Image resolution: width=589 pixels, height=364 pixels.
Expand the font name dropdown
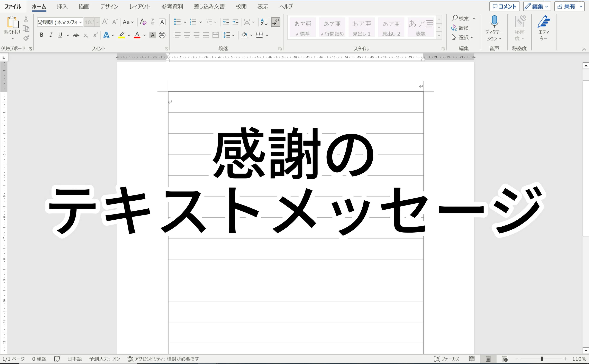point(80,22)
